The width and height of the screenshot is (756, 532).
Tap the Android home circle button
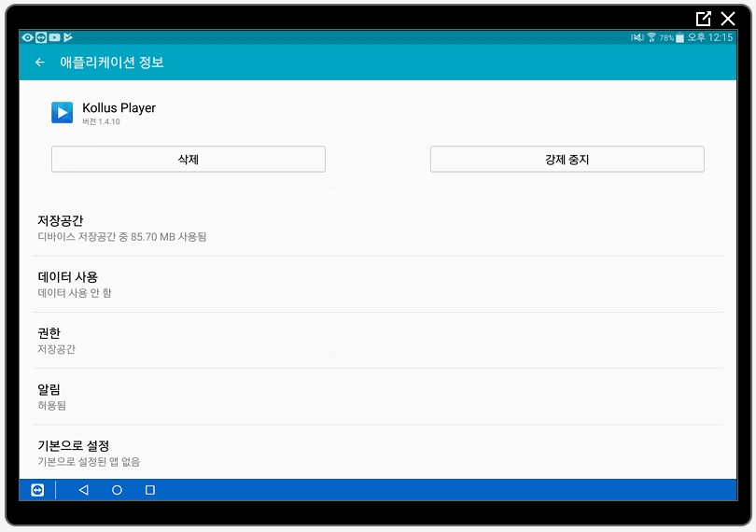(117, 490)
